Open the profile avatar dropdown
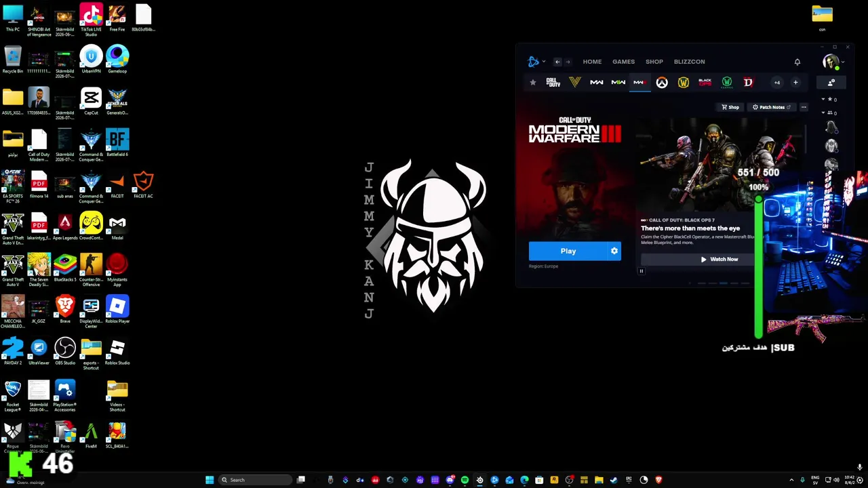 pos(833,62)
